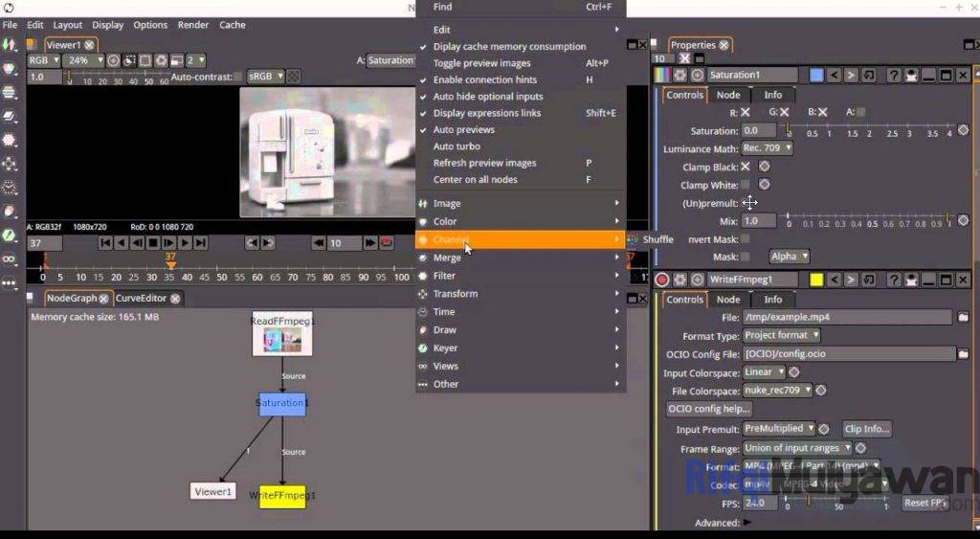
Task: Click the OCIO config help button
Action: coord(709,409)
